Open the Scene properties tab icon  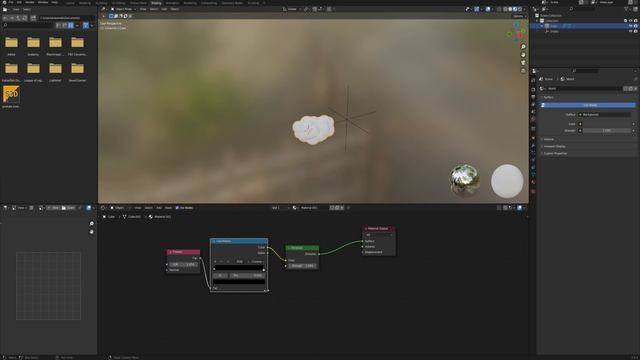(533, 112)
